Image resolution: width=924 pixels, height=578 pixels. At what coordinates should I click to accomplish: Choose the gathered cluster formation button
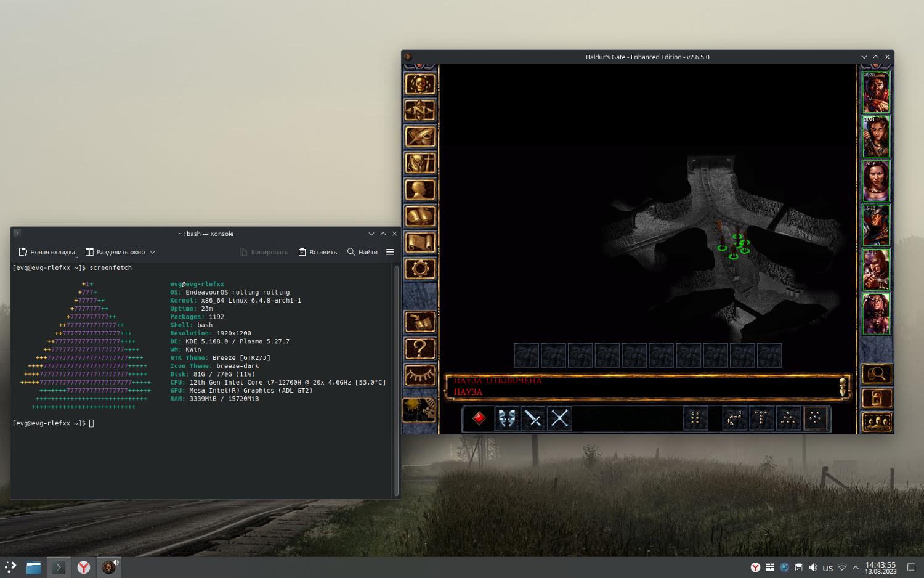816,418
